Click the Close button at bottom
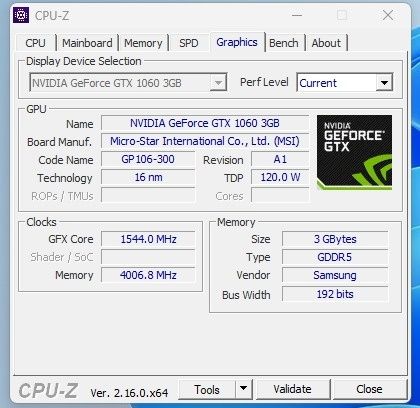This screenshot has height=408, width=420. click(x=369, y=389)
